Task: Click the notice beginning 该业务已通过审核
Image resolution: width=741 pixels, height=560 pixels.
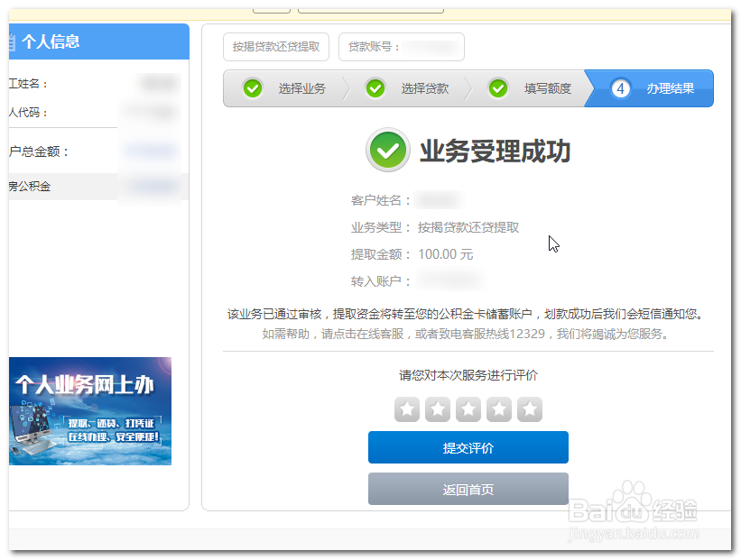Action: (x=468, y=314)
